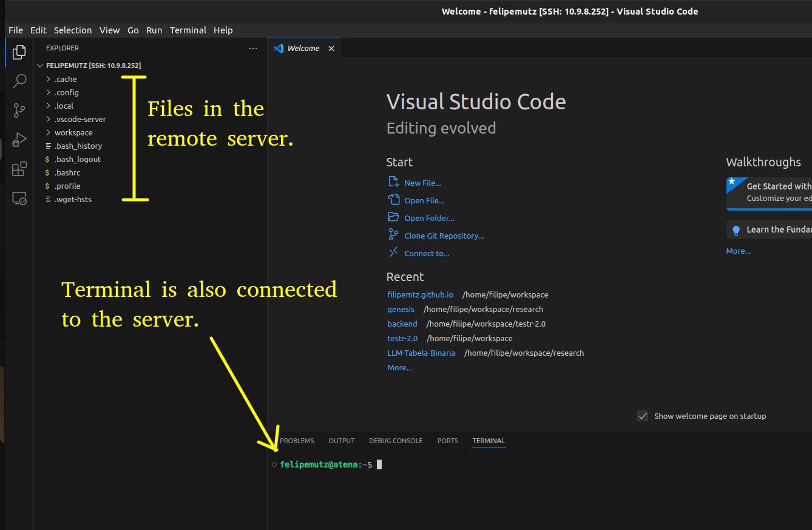812x530 pixels.
Task: Select the TERMINAL panel tab
Action: (489, 441)
